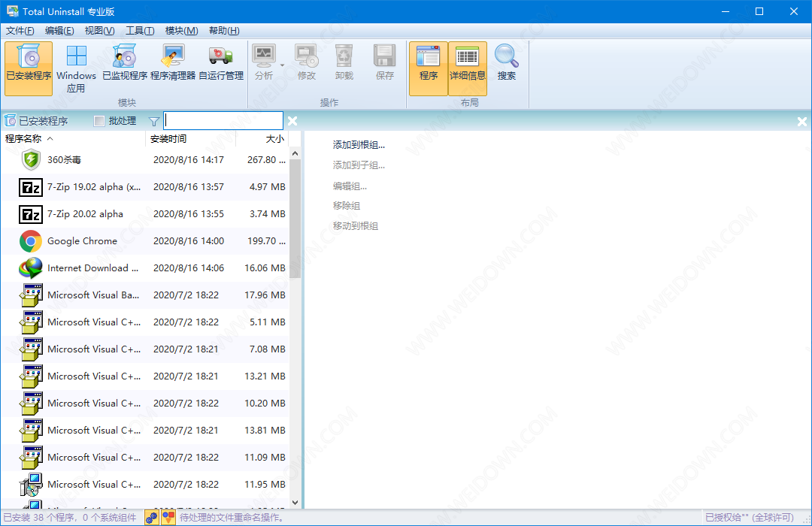Click 移除组 link
Screen dimensions: 812x526
point(347,206)
